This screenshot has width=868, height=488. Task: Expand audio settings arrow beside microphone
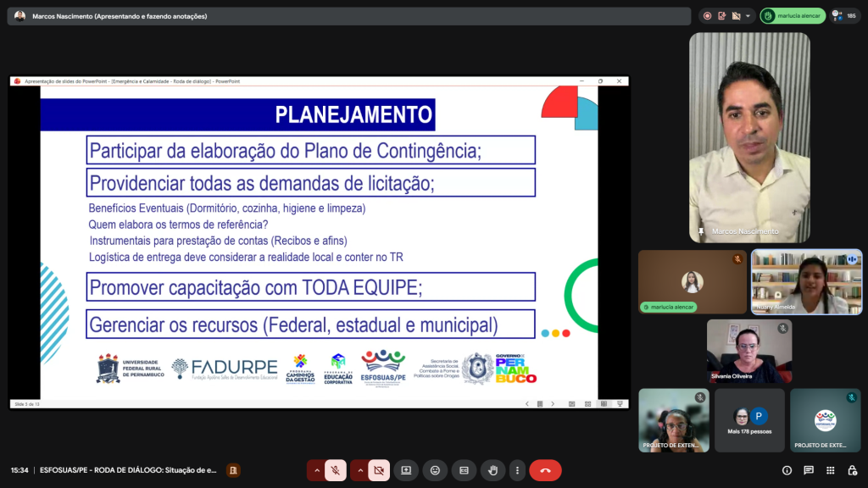317,470
